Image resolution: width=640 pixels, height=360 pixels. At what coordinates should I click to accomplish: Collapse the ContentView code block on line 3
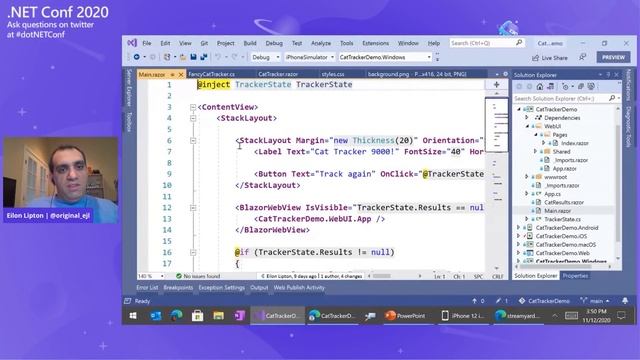click(193, 107)
